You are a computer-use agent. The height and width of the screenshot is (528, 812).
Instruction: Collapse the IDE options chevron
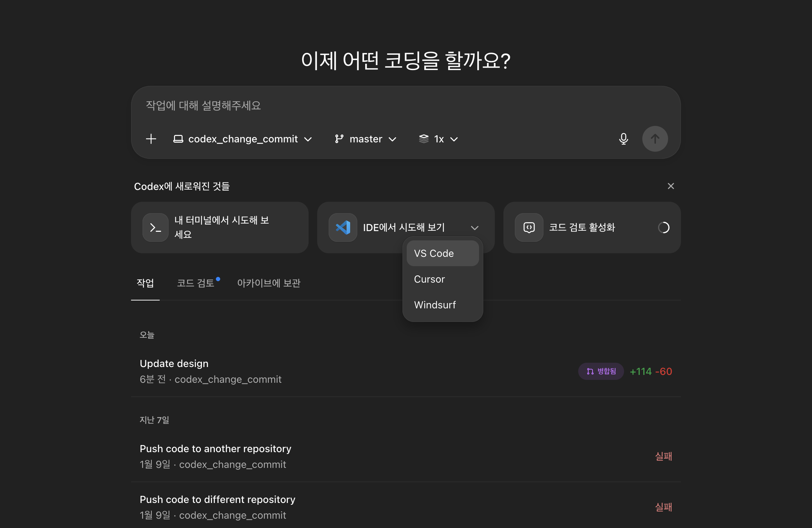pos(474,228)
